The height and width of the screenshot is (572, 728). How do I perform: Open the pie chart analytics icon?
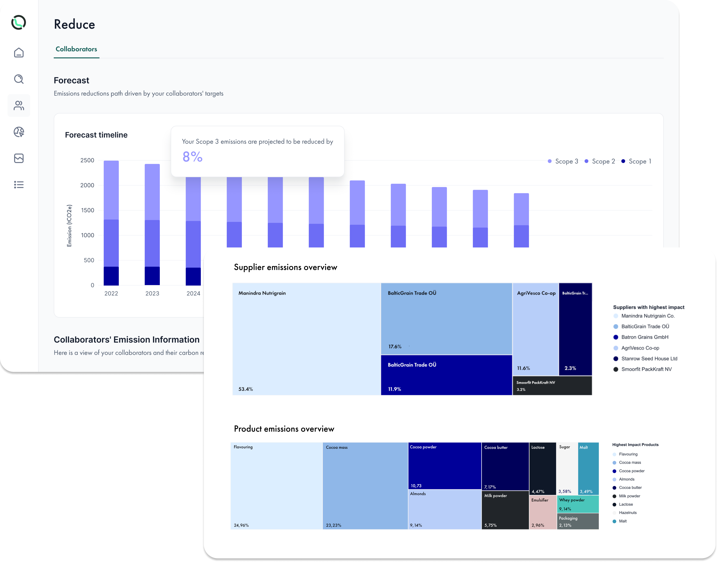click(x=19, y=132)
